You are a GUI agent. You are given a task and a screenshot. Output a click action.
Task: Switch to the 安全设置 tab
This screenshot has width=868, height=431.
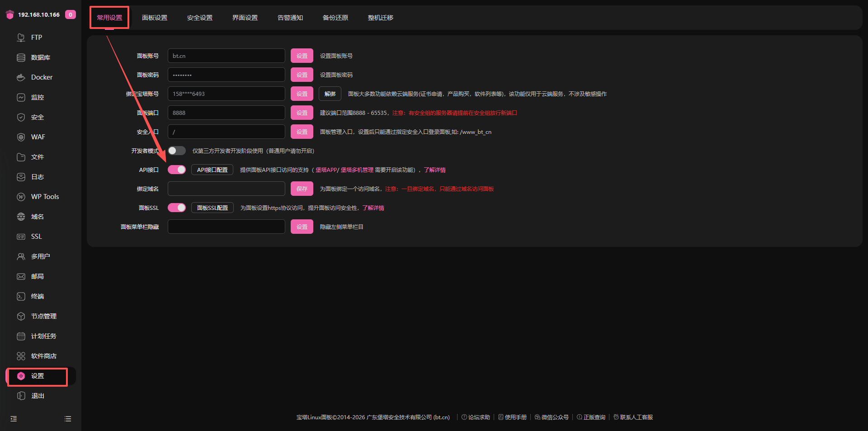point(199,18)
